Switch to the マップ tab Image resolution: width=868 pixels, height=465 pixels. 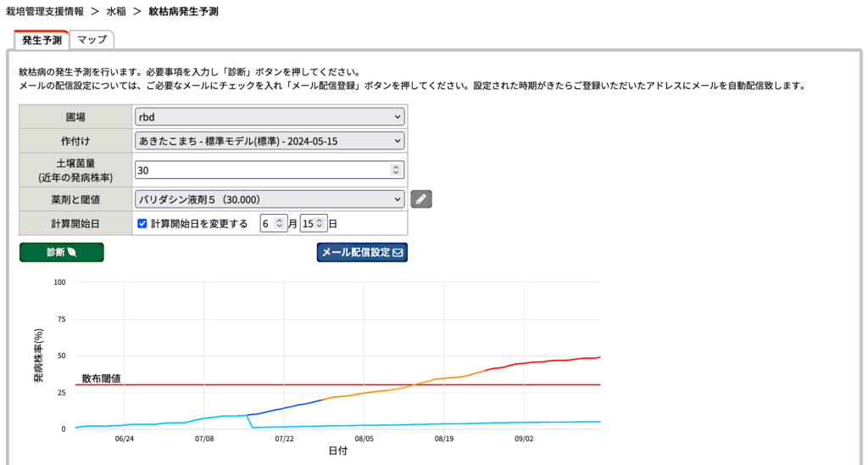pyautogui.click(x=92, y=40)
